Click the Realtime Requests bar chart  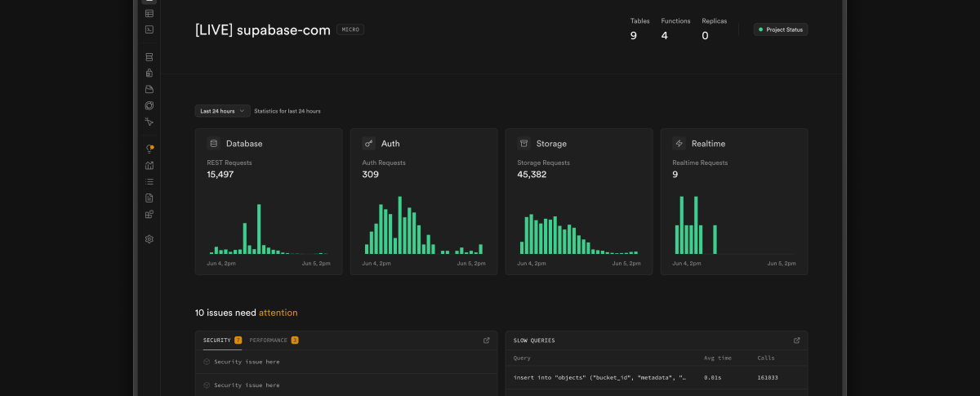(734, 225)
